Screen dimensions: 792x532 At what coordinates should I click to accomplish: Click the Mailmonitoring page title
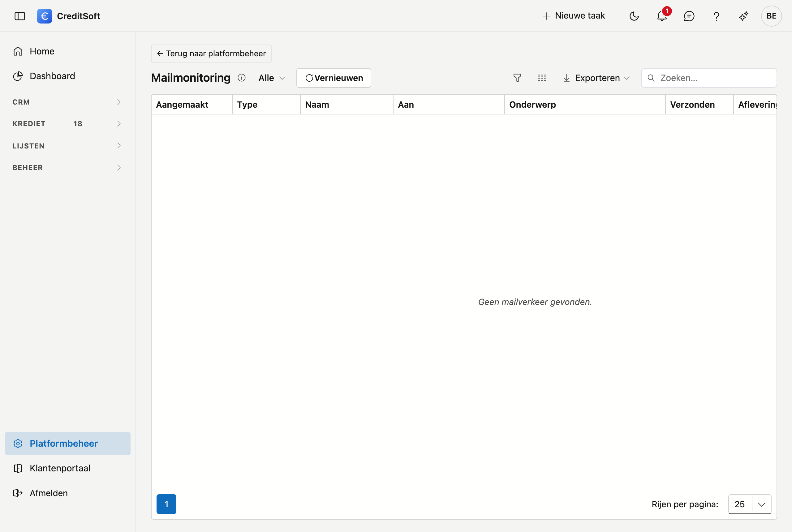point(191,78)
